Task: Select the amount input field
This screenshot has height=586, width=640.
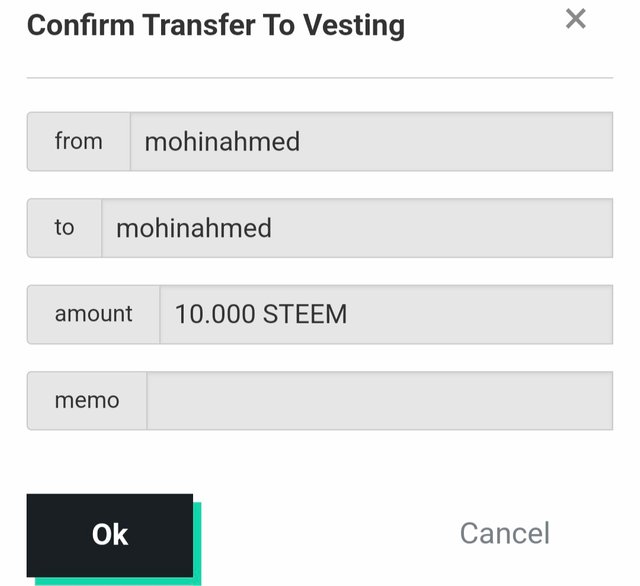Action: (x=386, y=315)
